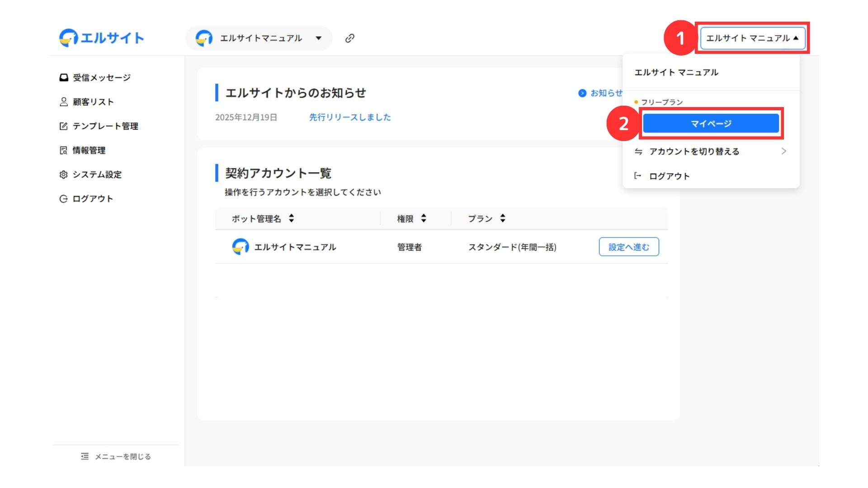Collapse the エルサイト マニュアル user menu
Screen dimensions: 868x488
point(752,38)
